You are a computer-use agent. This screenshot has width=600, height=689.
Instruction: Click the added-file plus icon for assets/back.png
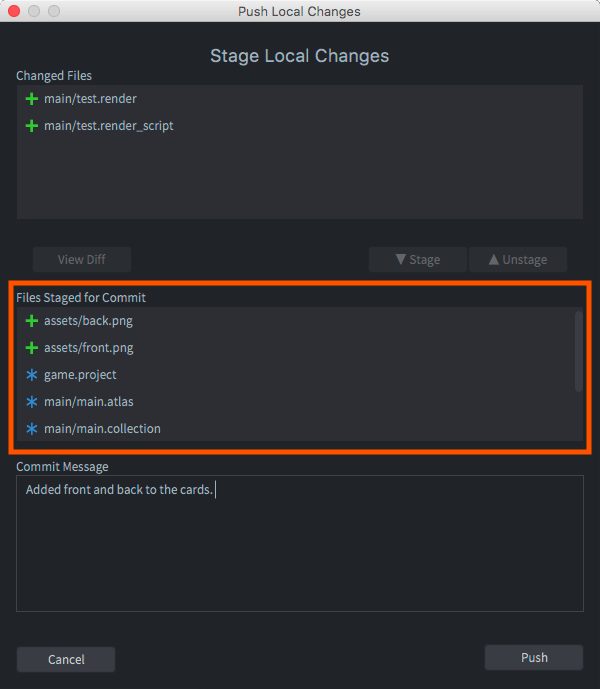[x=32, y=321]
